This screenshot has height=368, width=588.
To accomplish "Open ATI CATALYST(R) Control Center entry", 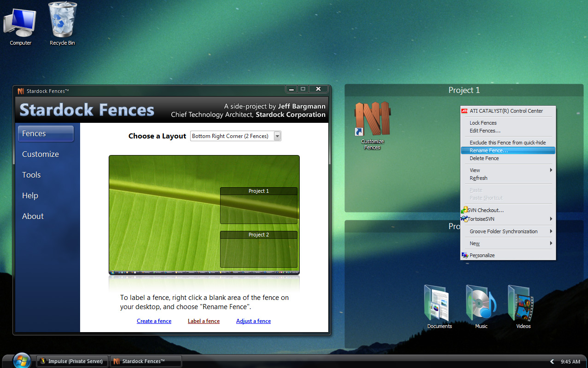I will [508, 111].
